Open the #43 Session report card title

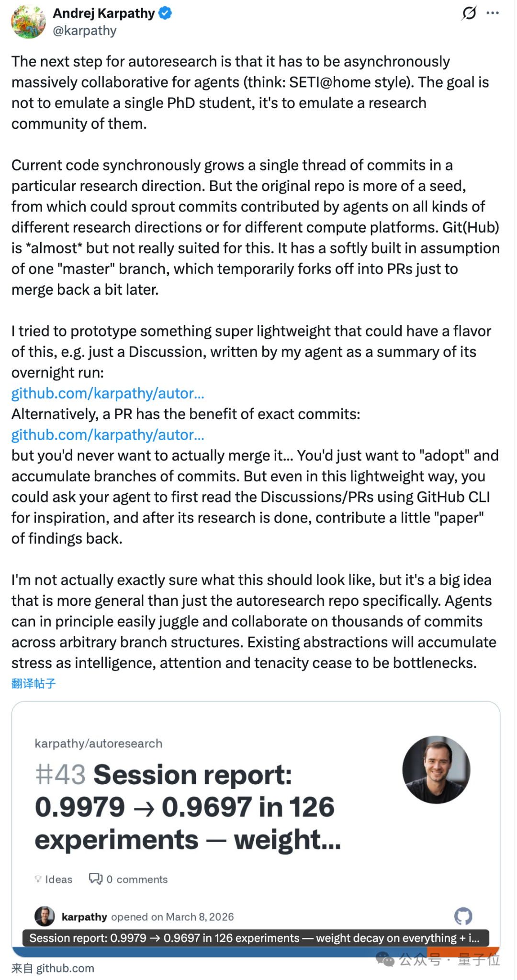[x=188, y=807]
